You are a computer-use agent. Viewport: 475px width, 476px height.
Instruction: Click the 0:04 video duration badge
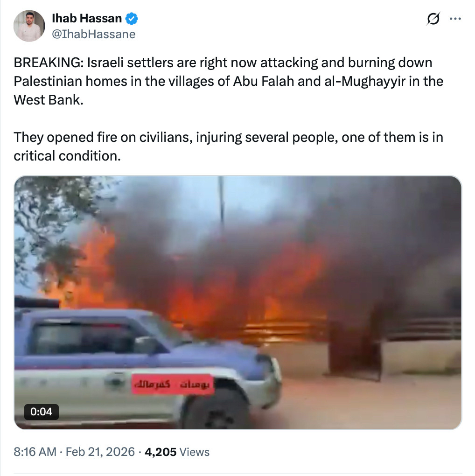coord(41,412)
